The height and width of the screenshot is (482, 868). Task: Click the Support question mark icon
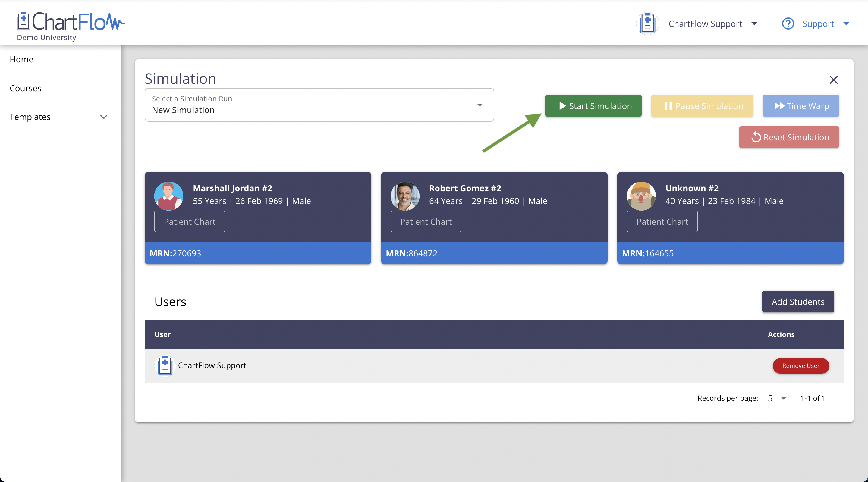[788, 23]
